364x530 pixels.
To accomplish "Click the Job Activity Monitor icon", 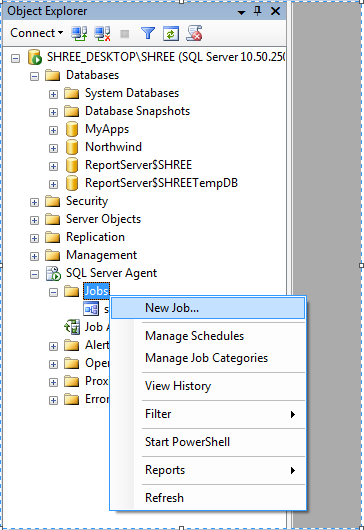I will point(72,327).
